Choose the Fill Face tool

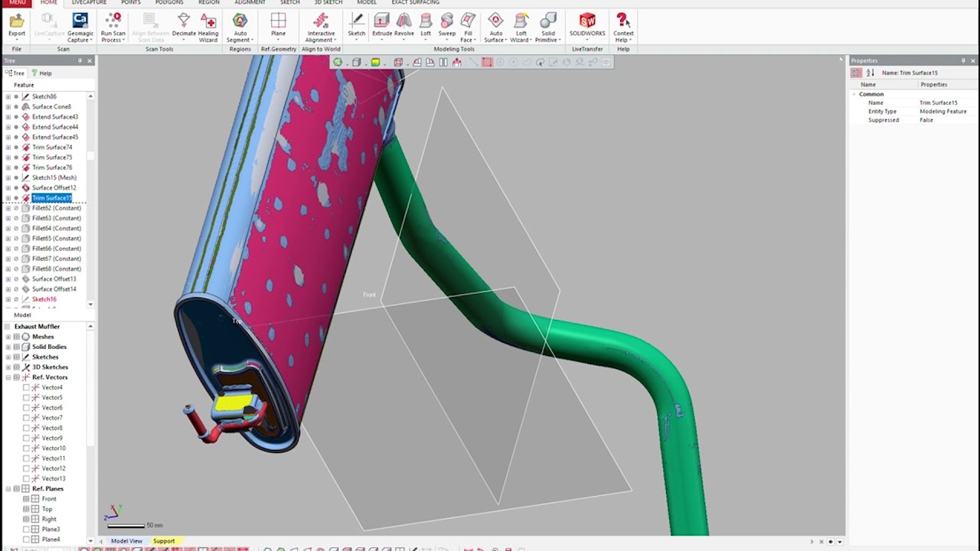[x=468, y=27]
